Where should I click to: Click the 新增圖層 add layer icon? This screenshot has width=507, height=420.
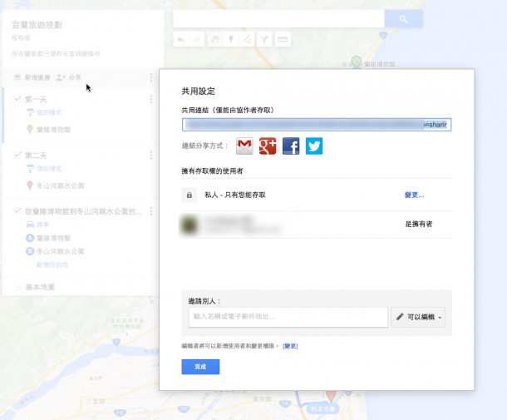click(17, 77)
